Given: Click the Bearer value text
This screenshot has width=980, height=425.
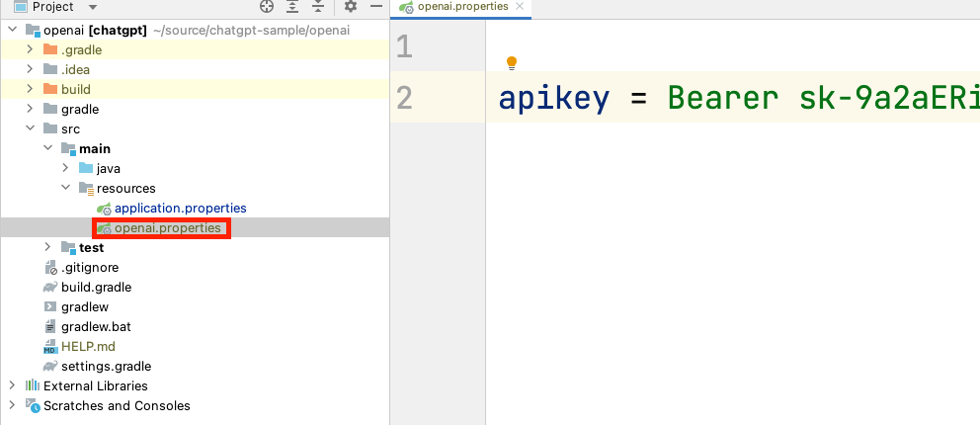Looking at the screenshot, I should click(723, 98).
